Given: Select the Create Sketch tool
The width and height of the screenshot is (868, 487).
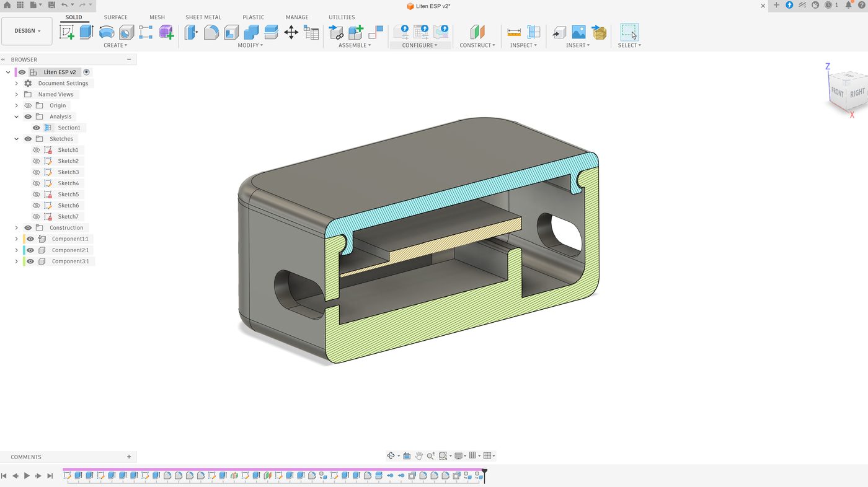Looking at the screenshot, I should [67, 32].
